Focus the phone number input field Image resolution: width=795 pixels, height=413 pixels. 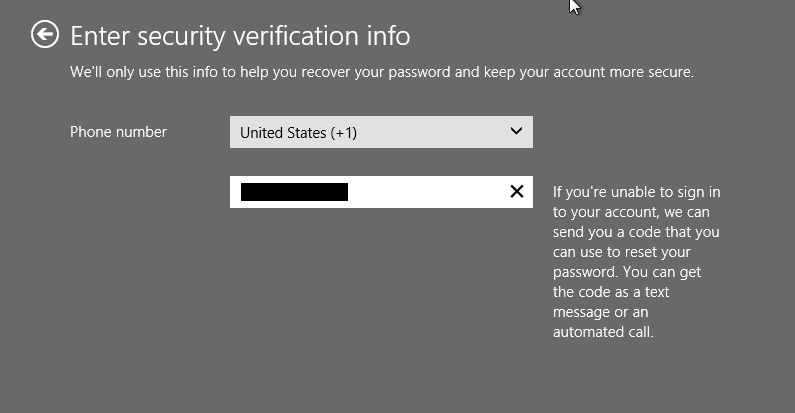(381, 192)
